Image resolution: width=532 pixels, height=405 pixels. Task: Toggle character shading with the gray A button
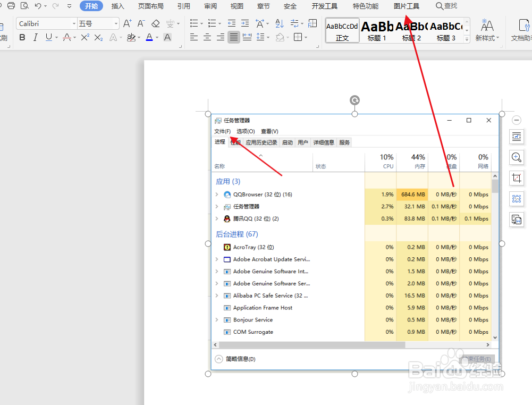[x=167, y=37]
